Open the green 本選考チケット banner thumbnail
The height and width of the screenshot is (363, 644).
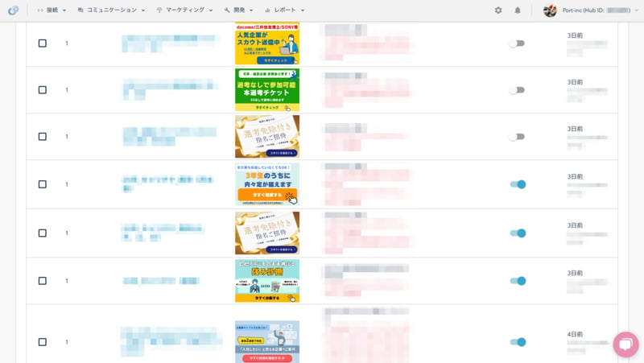[267, 90]
